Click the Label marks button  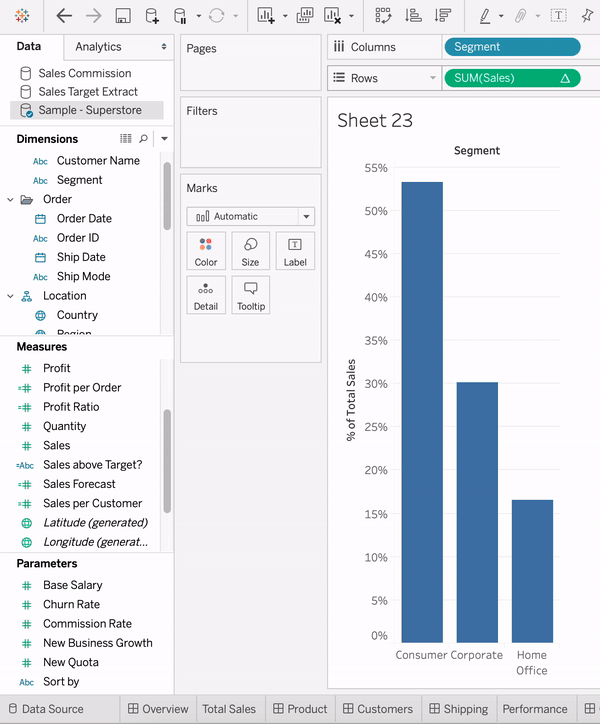pyautogui.click(x=295, y=251)
